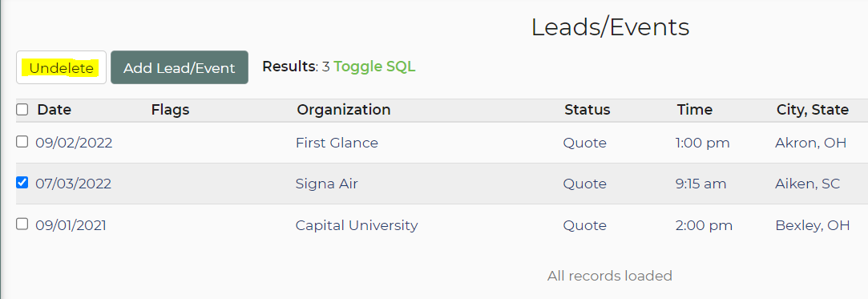Click the Quote status for Capital University
This screenshot has height=299, width=868.
[585, 225]
